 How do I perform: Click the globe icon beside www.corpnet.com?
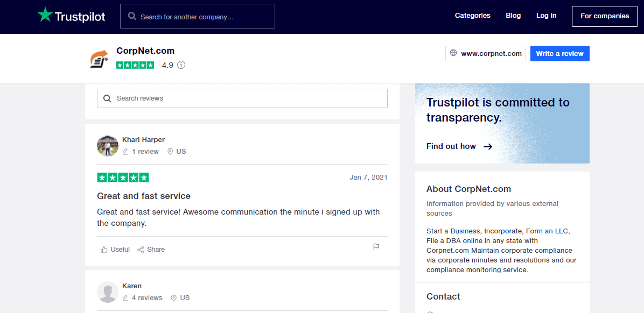453,53
